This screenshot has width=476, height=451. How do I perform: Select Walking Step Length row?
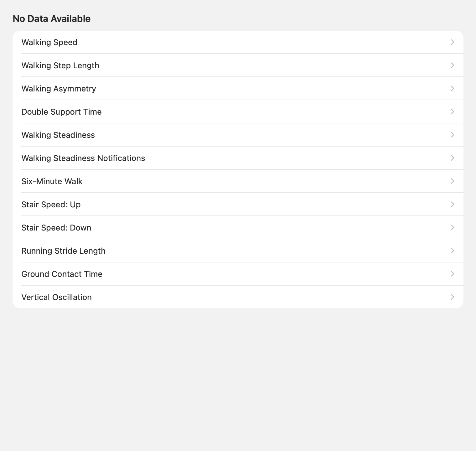click(x=238, y=65)
